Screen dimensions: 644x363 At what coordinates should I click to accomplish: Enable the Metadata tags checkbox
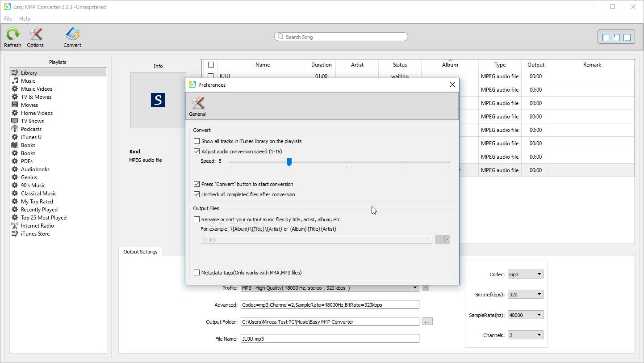pyautogui.click(x=197, y=273)
